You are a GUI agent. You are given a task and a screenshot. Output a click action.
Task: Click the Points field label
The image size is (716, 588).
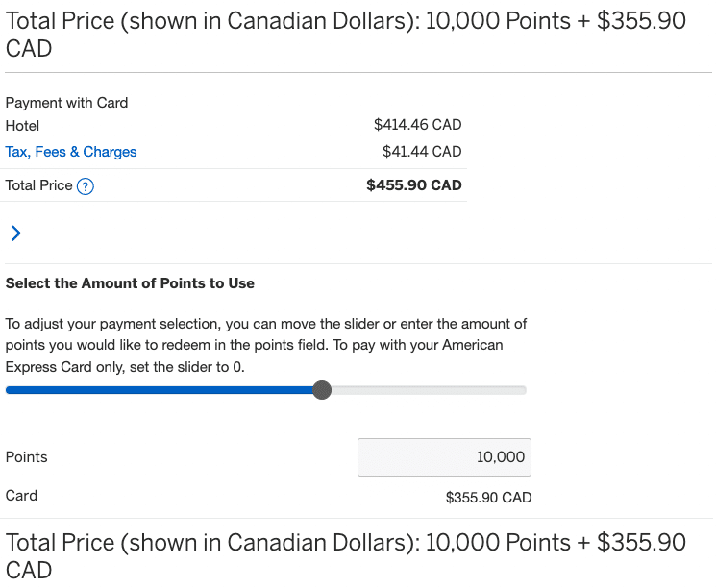tap(27, 457)
